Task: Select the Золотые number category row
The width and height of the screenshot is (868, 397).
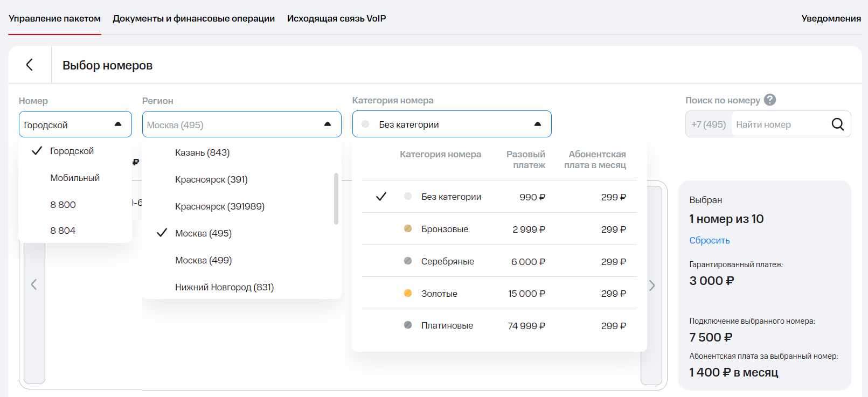Action: (x=499, y=294)
